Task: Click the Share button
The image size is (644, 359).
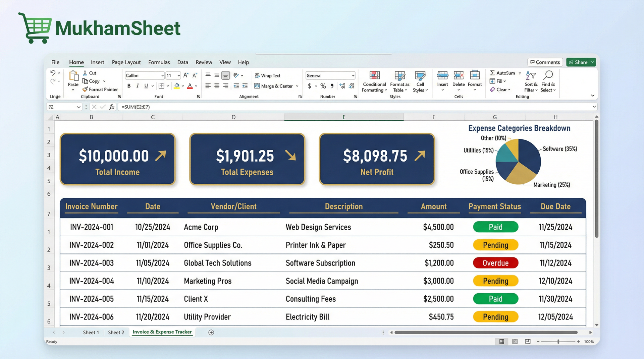Action: point(581,62)
